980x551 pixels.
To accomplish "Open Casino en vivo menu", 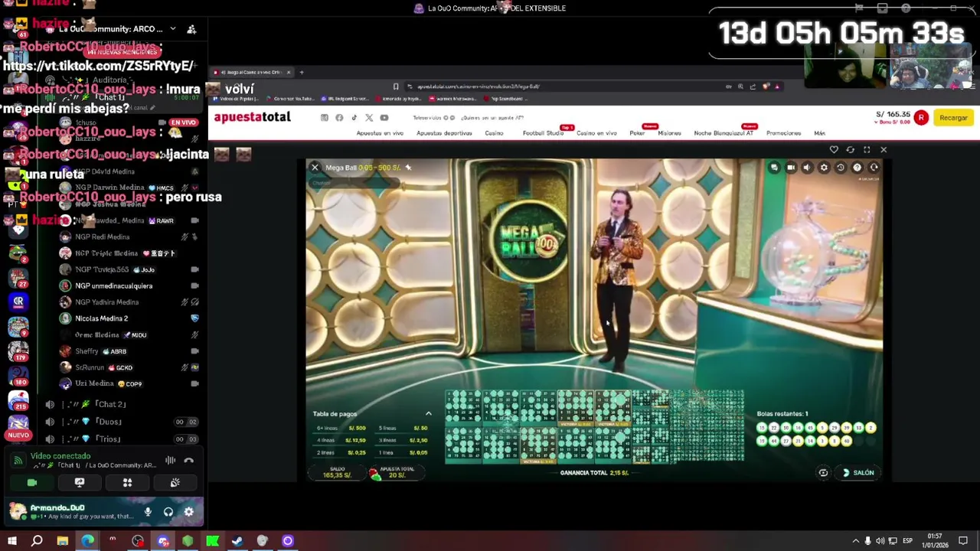I will click(596, 133).
